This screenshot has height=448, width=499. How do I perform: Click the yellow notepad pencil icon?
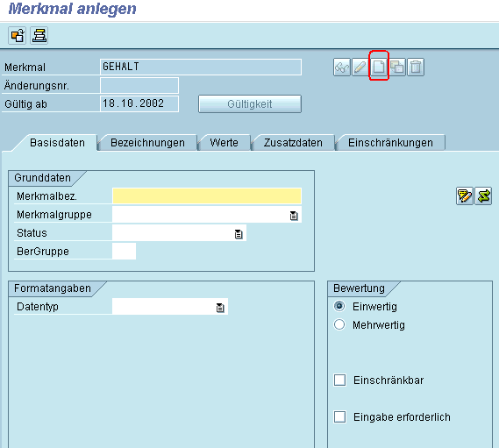click(465, 196)
